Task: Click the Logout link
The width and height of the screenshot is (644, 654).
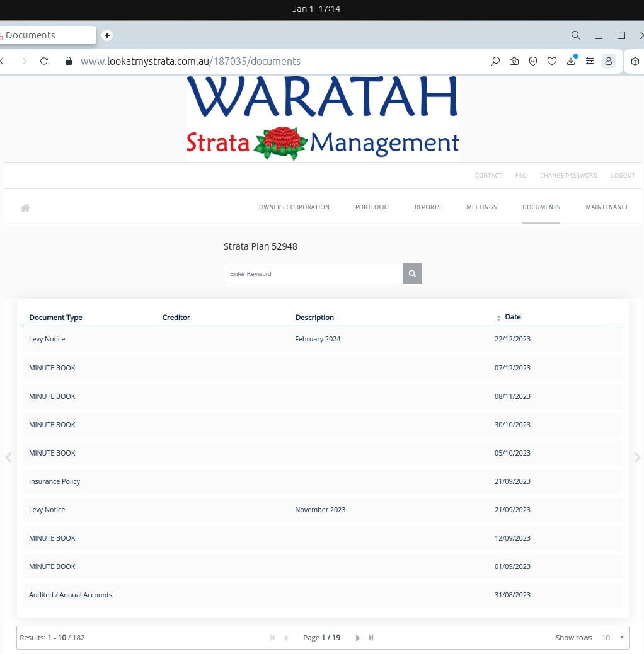Action: click(623, 176)
